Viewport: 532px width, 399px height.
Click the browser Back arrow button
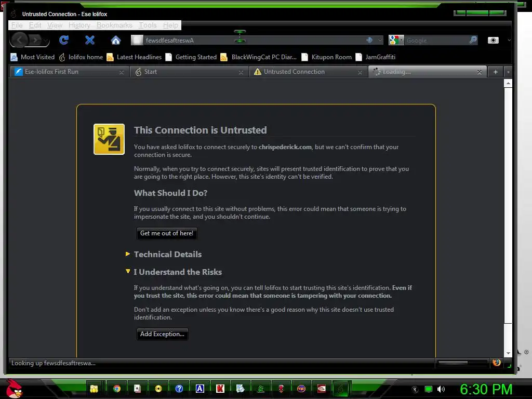pyautogui.click(x=19, y=40)
